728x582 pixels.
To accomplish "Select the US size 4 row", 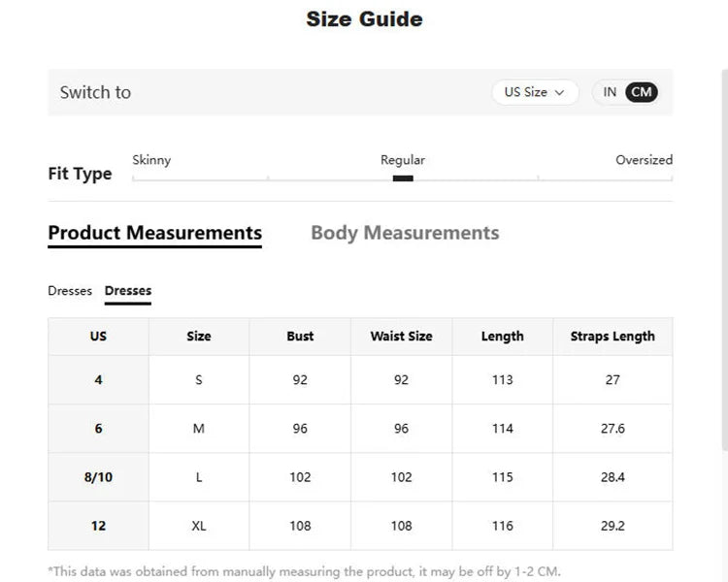I will click(360, 380).
